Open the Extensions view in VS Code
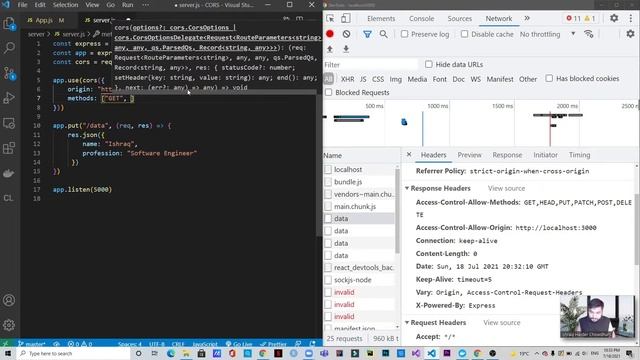 (9, 148)
